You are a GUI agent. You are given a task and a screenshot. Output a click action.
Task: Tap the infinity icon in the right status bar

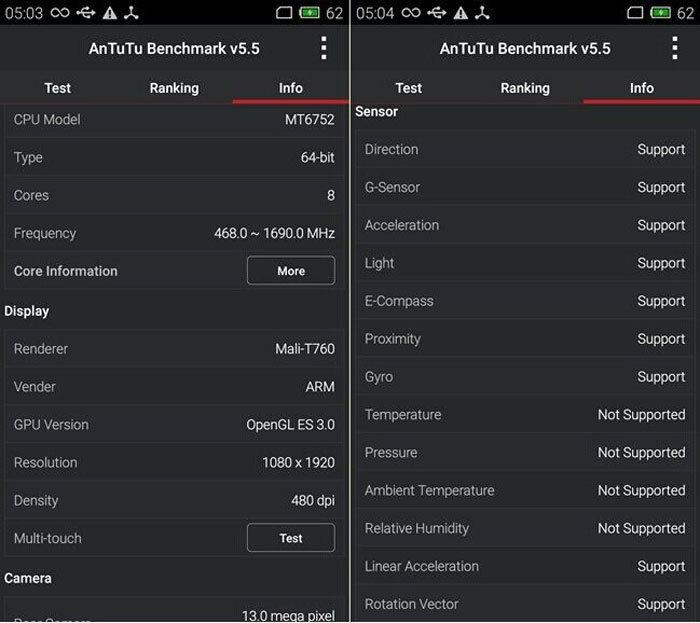[x=410, y=13]
